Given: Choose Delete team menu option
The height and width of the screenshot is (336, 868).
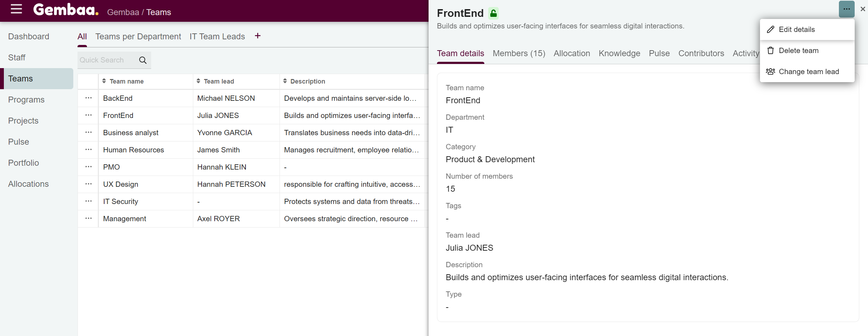Looking at the screenshot, I should click(798, 51).
